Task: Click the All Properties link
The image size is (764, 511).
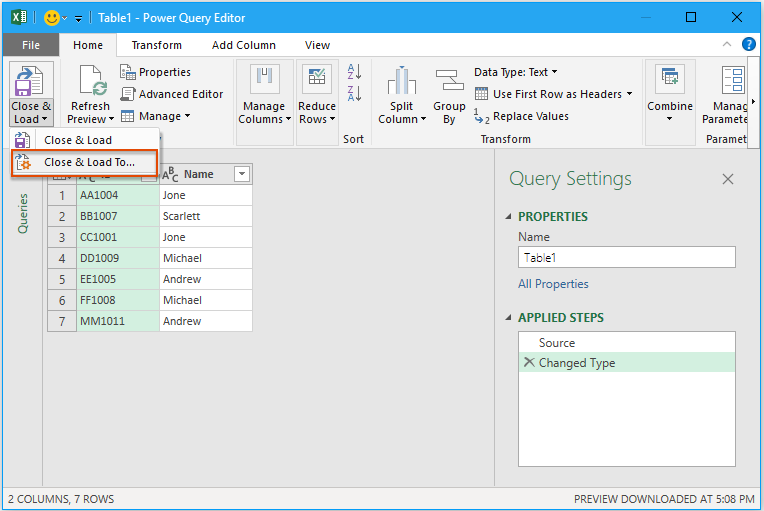Action: point(553,284)
